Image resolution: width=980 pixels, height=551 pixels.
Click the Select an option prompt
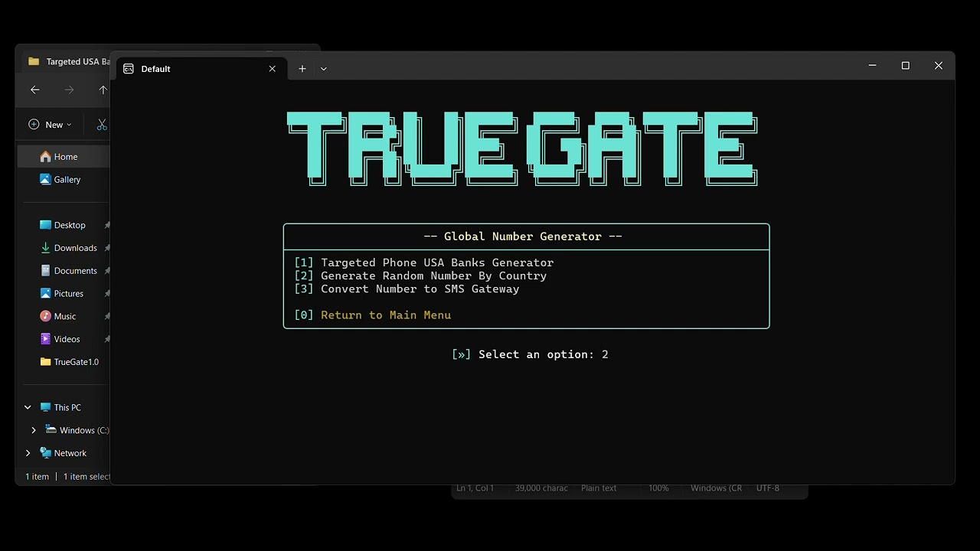(530, 354)
